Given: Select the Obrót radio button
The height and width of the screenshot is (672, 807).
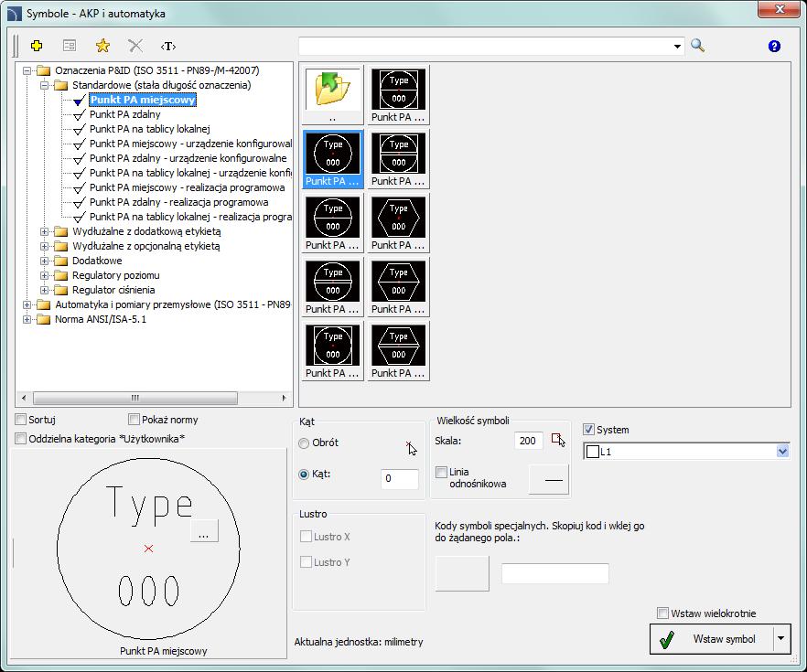Looking at the screenshot, I should coord(304,443).
